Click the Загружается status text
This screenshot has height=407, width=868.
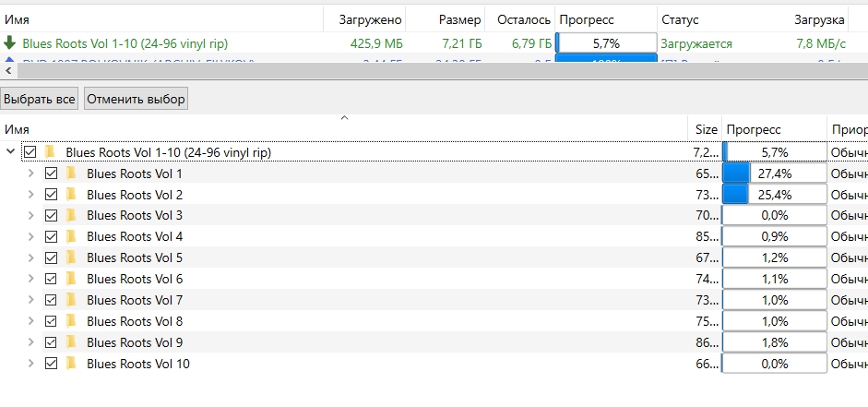point(696,43)
